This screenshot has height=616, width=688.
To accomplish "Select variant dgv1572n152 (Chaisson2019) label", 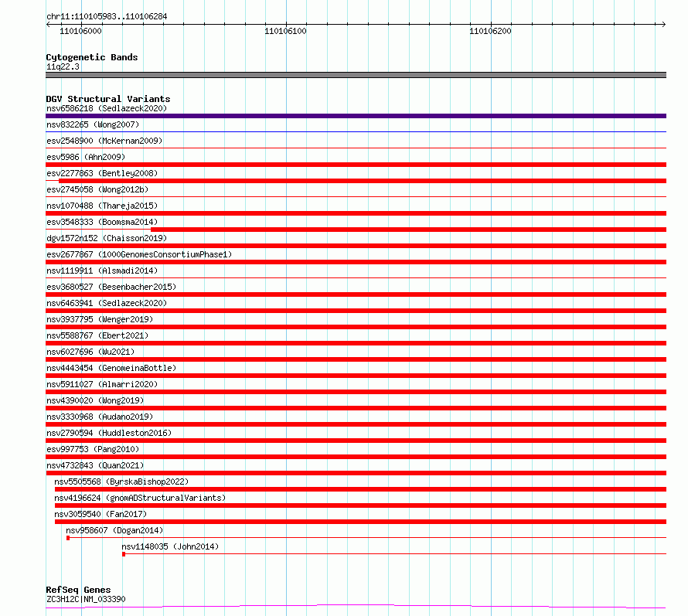I will coord(107,238).
